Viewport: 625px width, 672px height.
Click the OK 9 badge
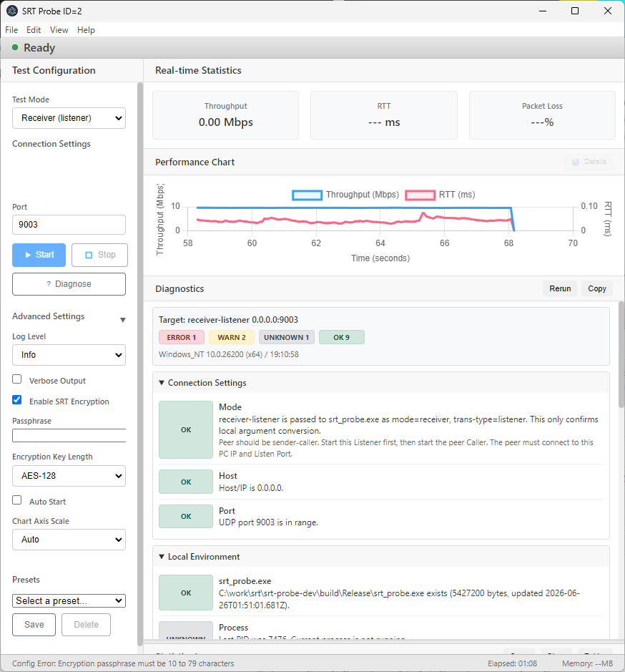341,337
